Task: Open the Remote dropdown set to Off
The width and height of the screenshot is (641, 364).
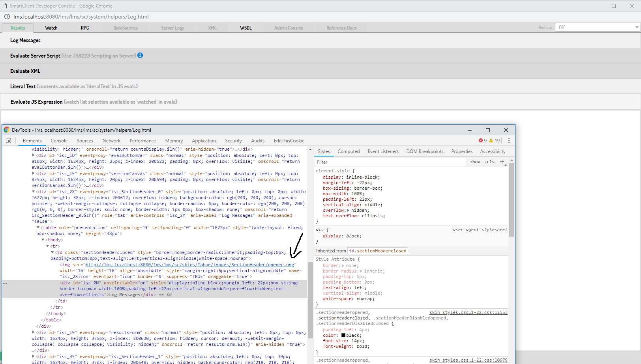Action: click(598, 27)
